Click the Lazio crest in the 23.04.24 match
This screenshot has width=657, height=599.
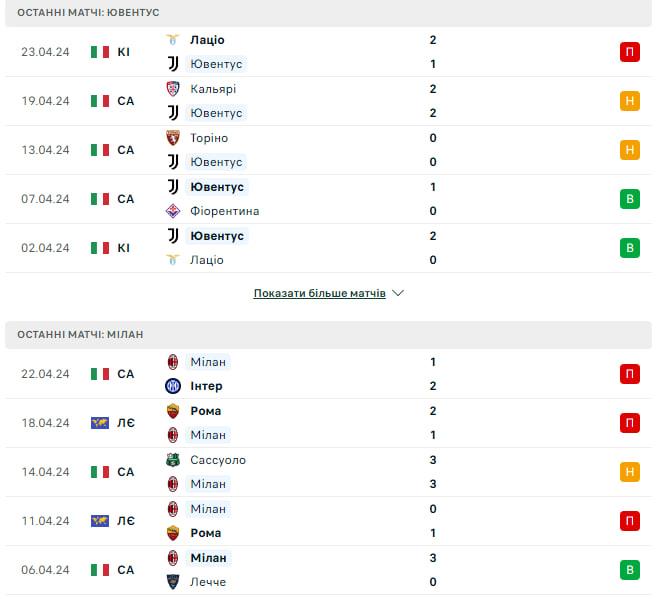pyautogui.click(x=172, y=40)
